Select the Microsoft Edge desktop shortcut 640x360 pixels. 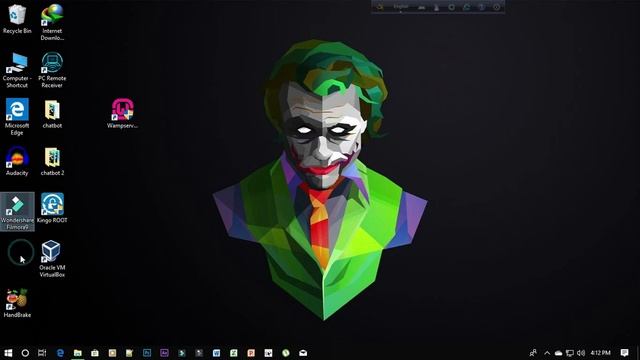pyautogui.click(x=17, y=117)
